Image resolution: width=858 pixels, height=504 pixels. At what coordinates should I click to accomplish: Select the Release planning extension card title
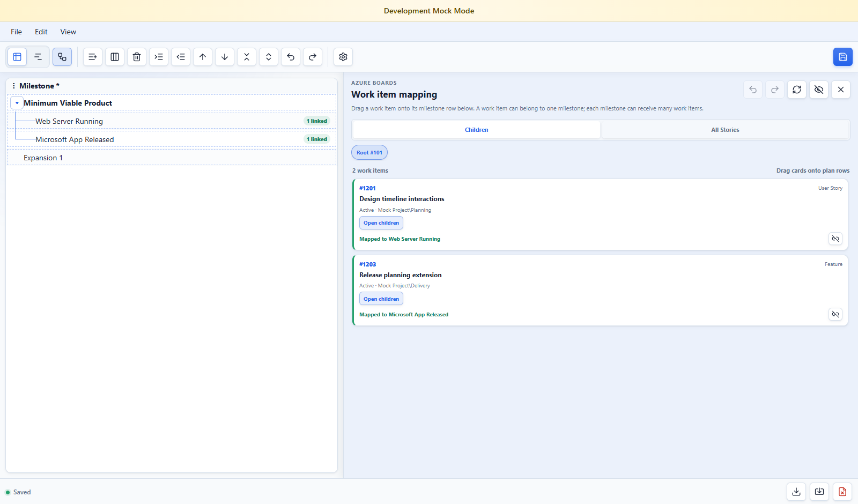click(401, 275)
